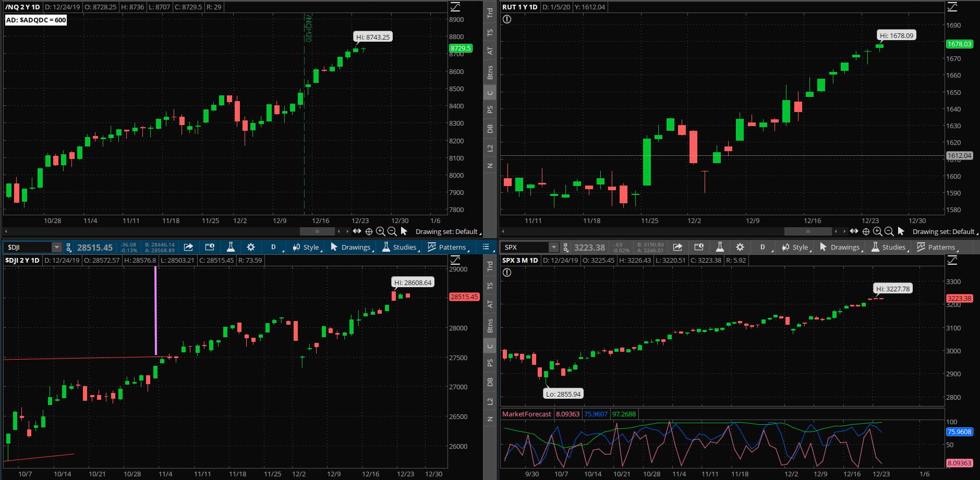Open the TS side tab beside /NQ chart
Viewport: 980px width, 480px height.
point(490,32)
